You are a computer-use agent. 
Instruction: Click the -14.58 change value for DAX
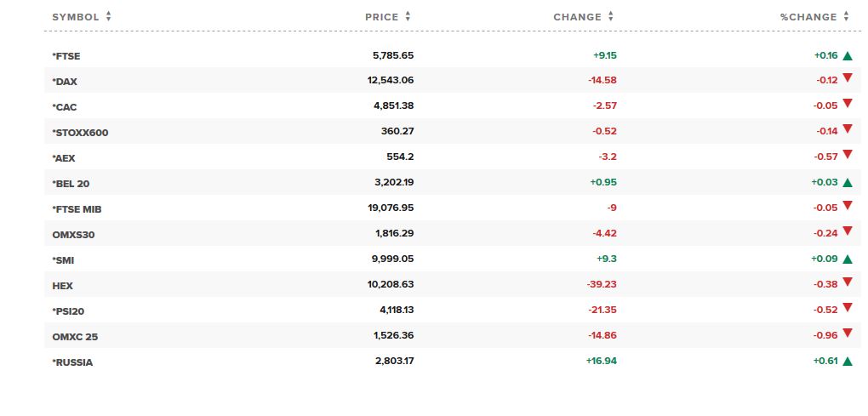click(602, 80)
